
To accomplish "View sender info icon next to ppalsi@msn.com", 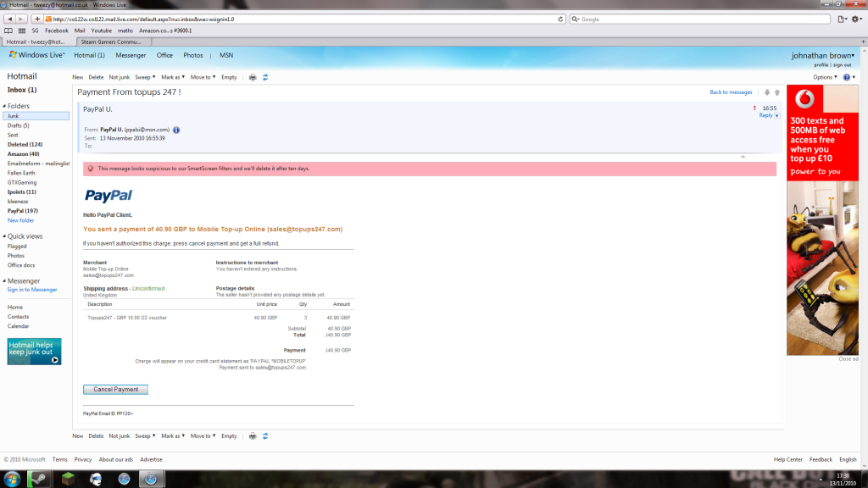I will point(176,130).
